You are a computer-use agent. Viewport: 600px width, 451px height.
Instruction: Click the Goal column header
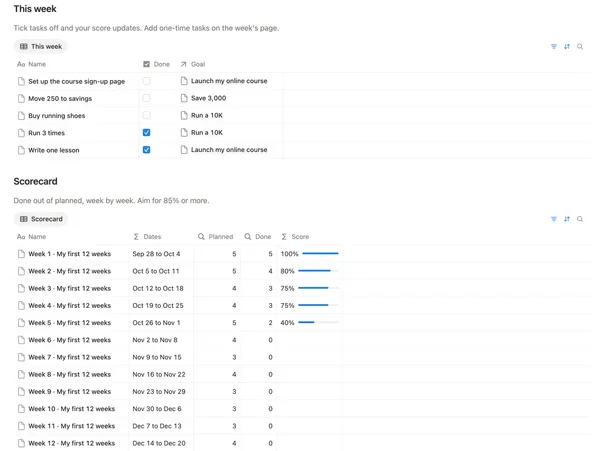coord(193,64)
